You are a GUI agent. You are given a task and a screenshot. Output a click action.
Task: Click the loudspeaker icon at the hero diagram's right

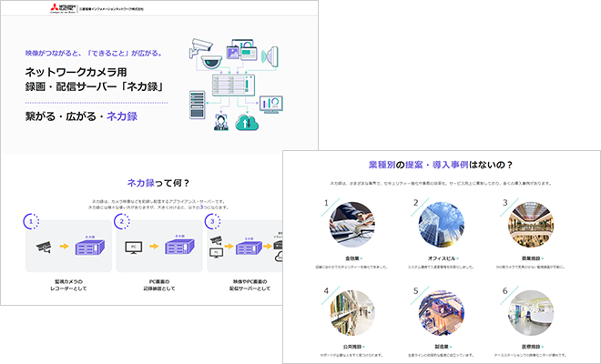[x=270, y=56]
